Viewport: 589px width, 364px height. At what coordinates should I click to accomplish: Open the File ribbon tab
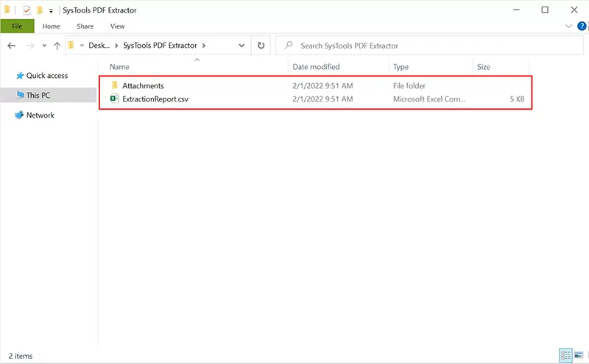17,26
